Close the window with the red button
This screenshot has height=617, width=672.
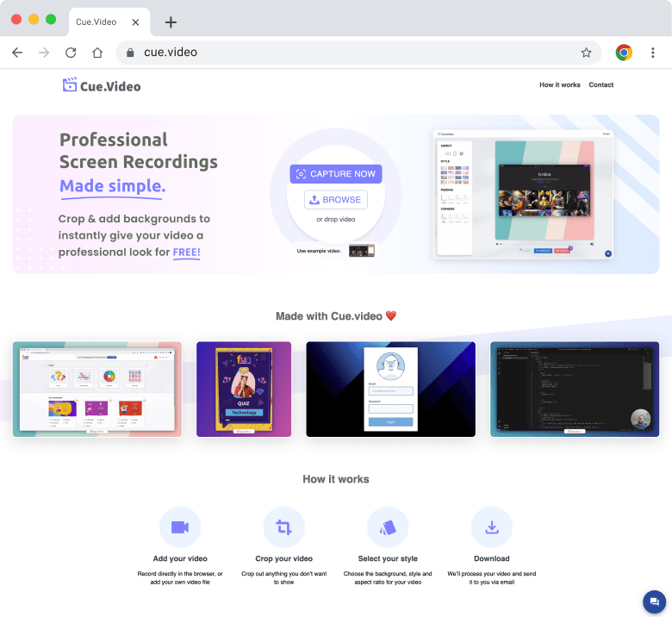[16, 19]
